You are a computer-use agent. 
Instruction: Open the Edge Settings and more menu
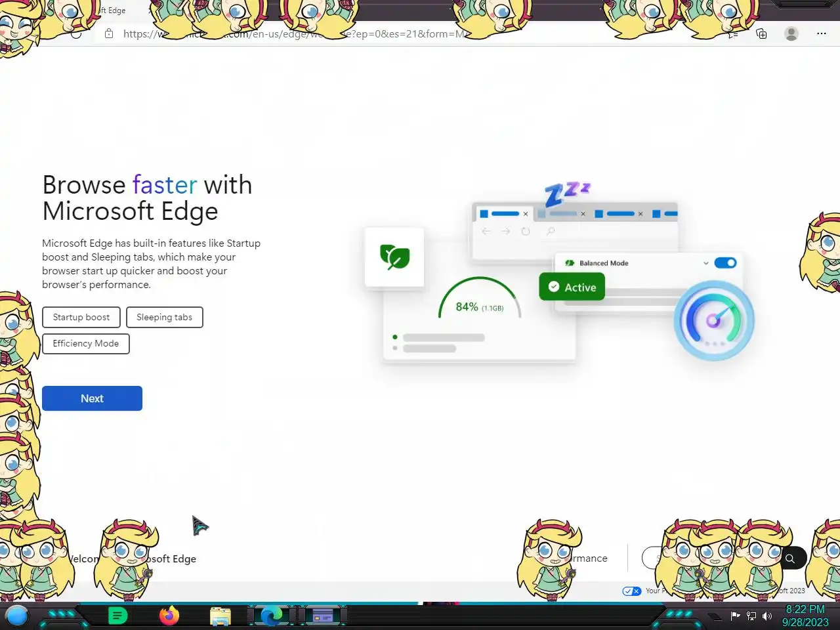pyautogui.click(x=822, y=33)
